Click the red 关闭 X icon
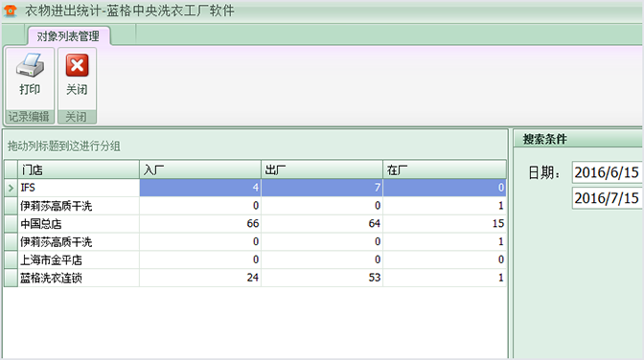 pos(77,65)
